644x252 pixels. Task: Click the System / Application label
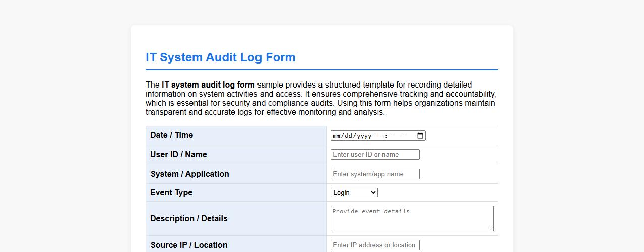click(x=189, y=174)
